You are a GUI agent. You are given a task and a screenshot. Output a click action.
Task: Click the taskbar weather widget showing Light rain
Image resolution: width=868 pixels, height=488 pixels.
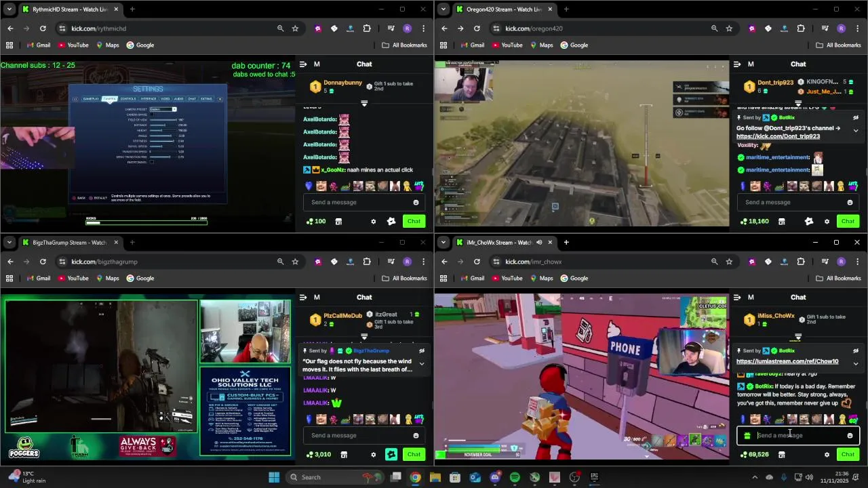[x=26, y=477]
